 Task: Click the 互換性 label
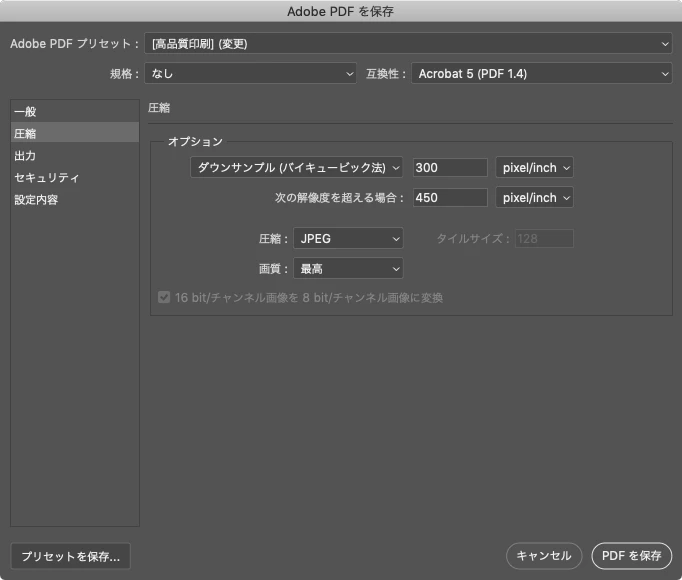385,74
